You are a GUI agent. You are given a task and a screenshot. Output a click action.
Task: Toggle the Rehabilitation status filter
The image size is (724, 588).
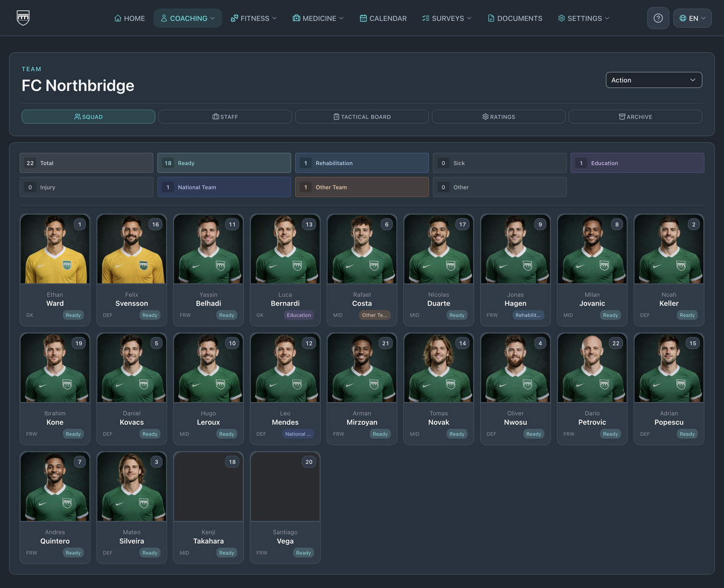coord(362,163)
